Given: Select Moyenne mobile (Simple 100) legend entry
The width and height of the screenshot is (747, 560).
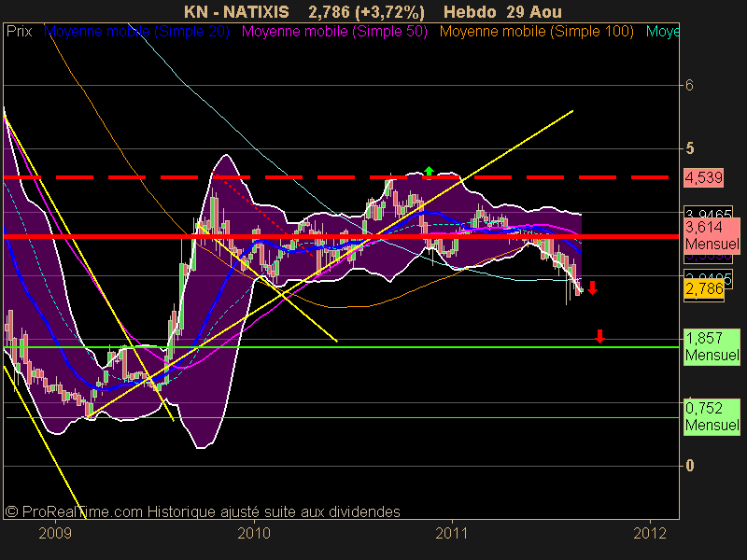Looking at the screenshot, I should pyautogui.click(x=536, y=32).
